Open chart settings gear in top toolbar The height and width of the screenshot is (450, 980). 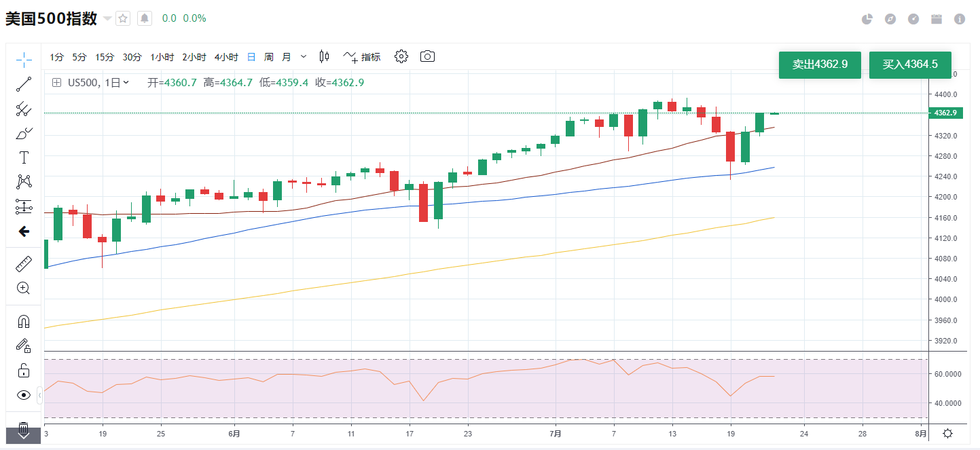coord(401,56)
